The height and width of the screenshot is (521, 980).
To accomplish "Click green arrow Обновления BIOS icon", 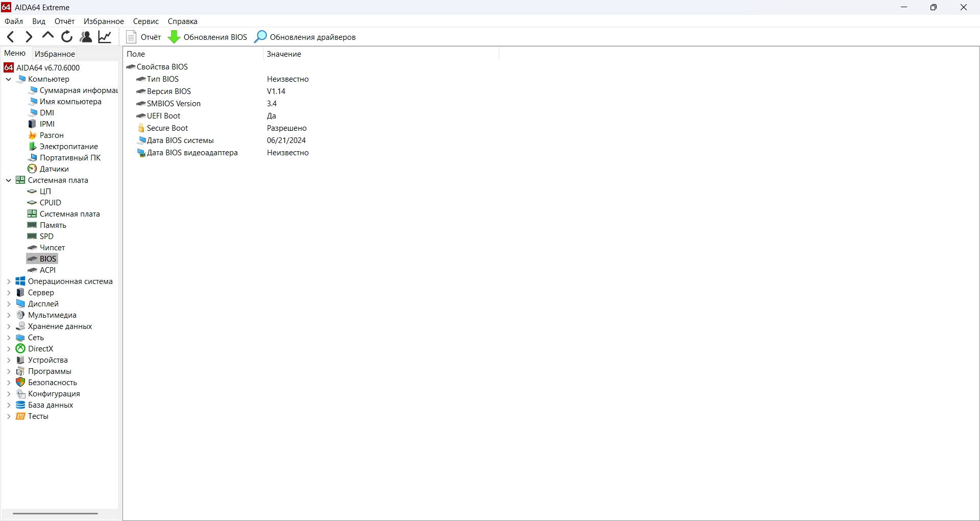I will (x=174, y=37).
